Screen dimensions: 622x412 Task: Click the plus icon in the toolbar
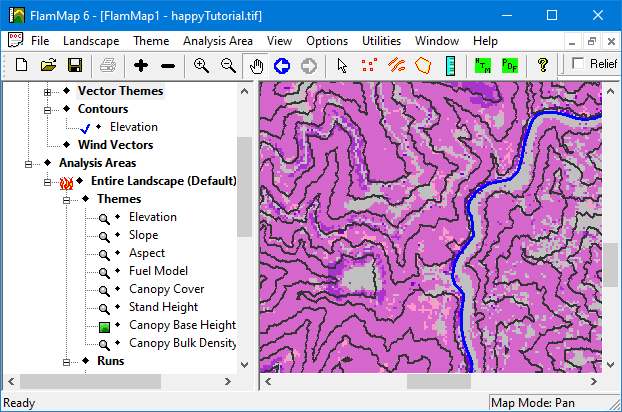(141, 65)
